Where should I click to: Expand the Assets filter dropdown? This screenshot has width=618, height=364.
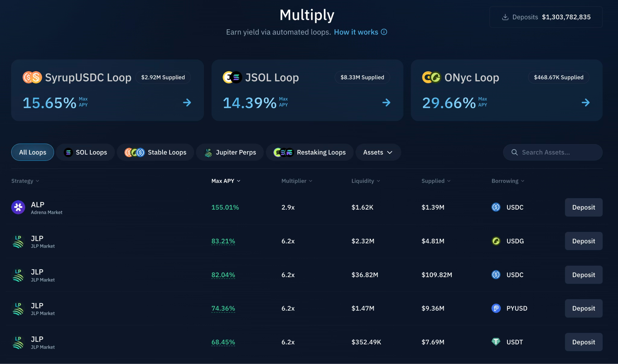tap(378, 152)
